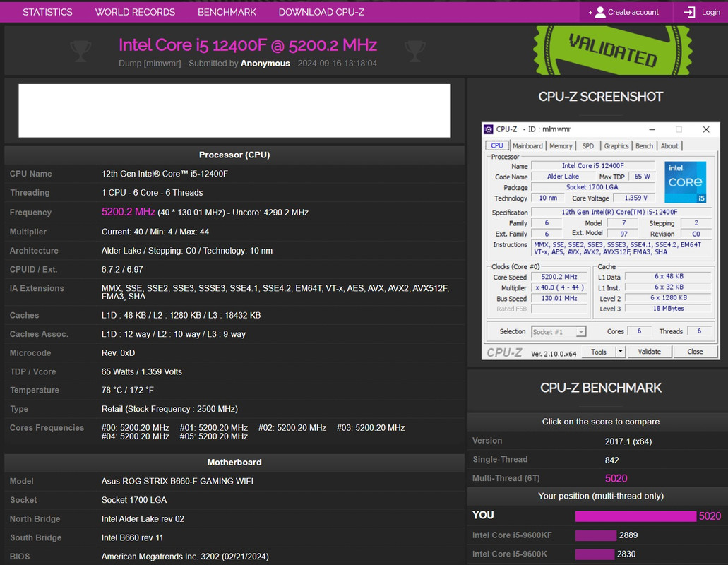Click the white advertisement banner

click(x=234, y=110)
